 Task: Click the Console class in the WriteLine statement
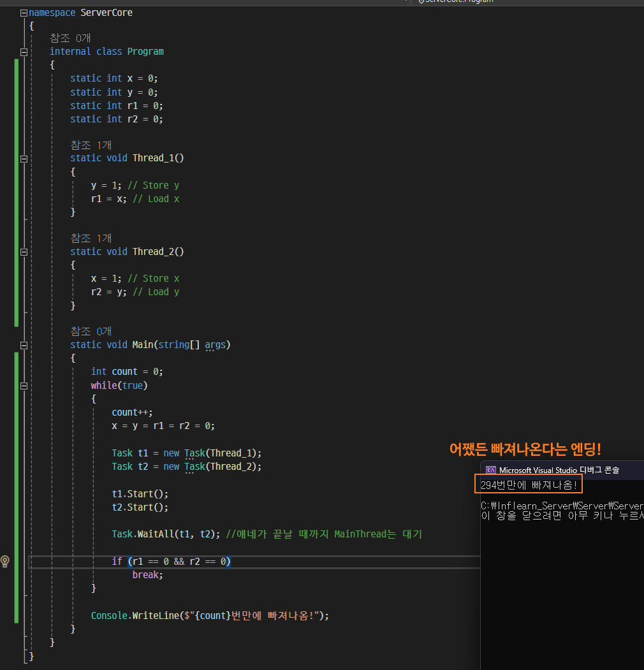tap(109, 616)
